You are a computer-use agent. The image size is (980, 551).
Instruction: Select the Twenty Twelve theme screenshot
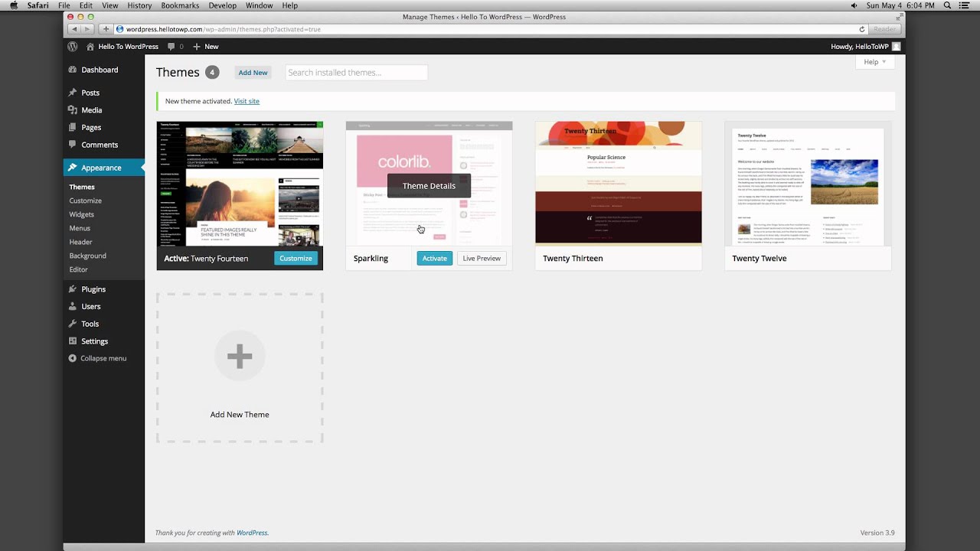point(808,184)
